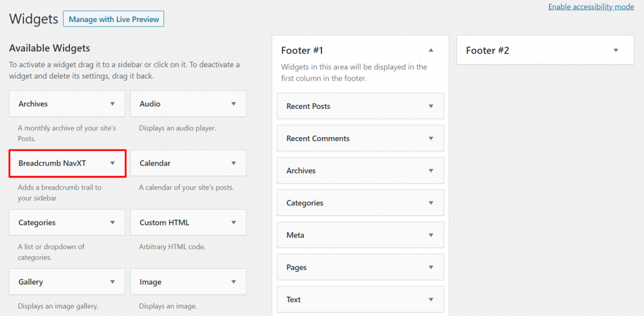Expand the Footer #2 widget area
The image size is (644, 316).
click(x=616, y=50)
